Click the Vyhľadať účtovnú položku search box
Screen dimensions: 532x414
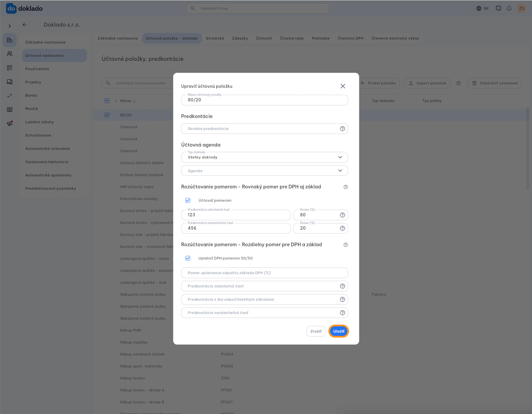coord(138,83)
